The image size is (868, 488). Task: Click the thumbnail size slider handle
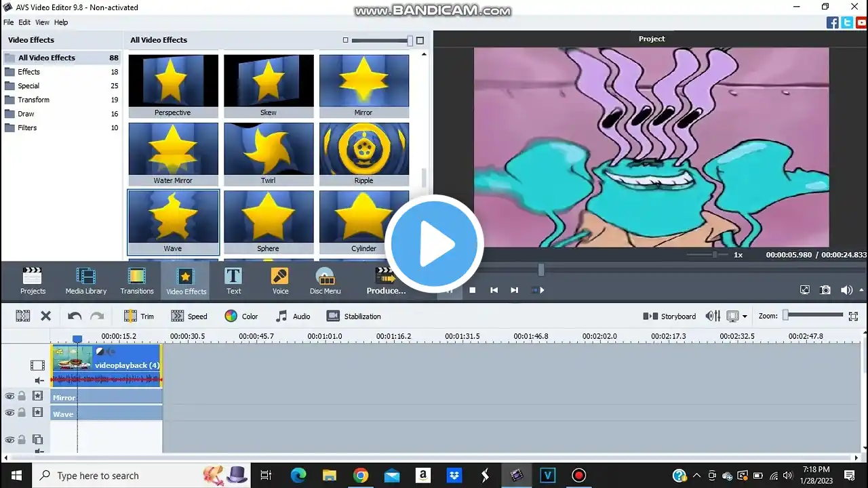(410, 41)
